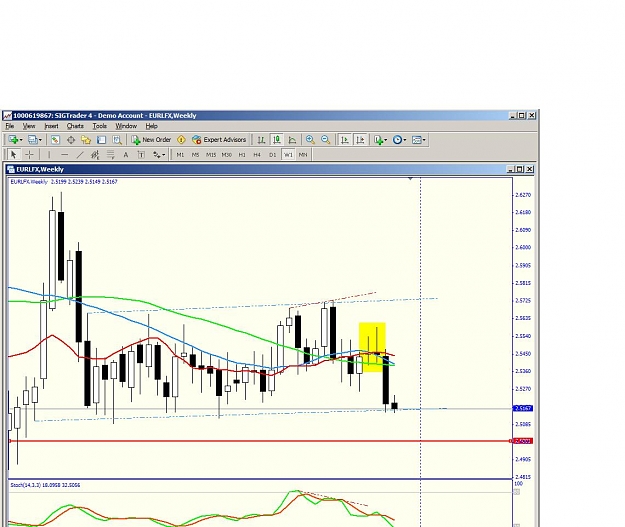Maximize the EURLFX,Weekly inner chart window
The width and height of the screenshot is (625, 527).
click(520, 169)
